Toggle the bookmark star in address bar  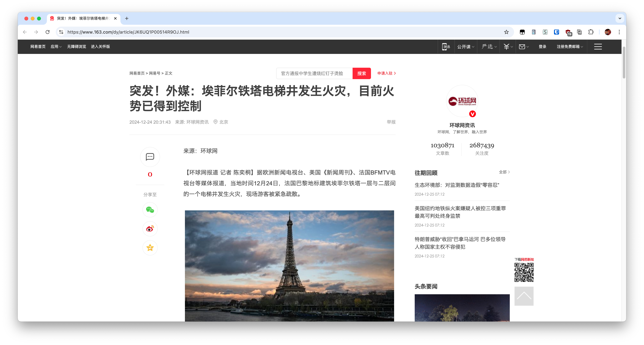coord(506,32)
